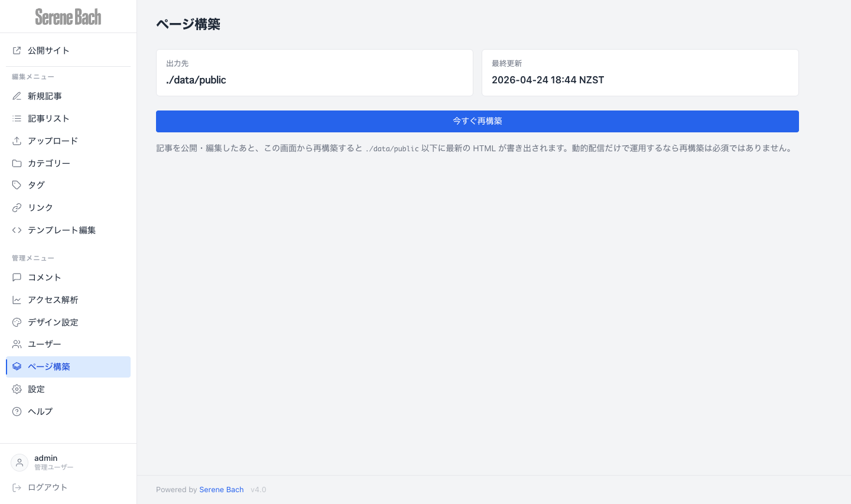Click the external link icon beside 公開サイト
Screen dimensions: 851x504
pyautogui.click(x=17, y=51)
